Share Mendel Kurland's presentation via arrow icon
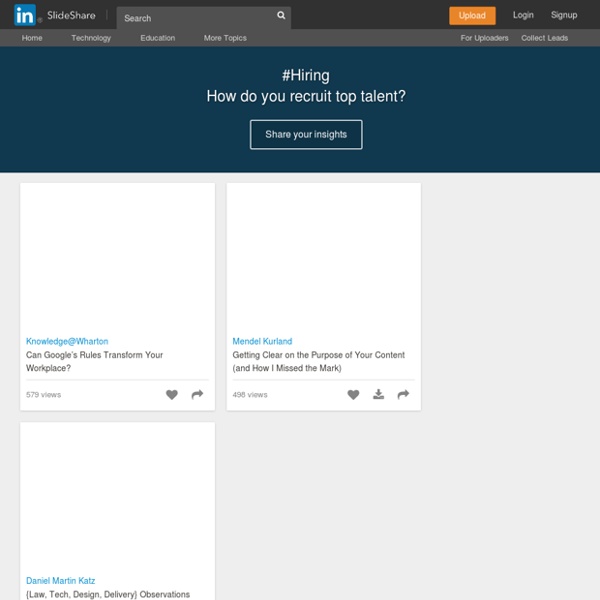The height and width of the screenshot is (600, 600). (403, 394)
